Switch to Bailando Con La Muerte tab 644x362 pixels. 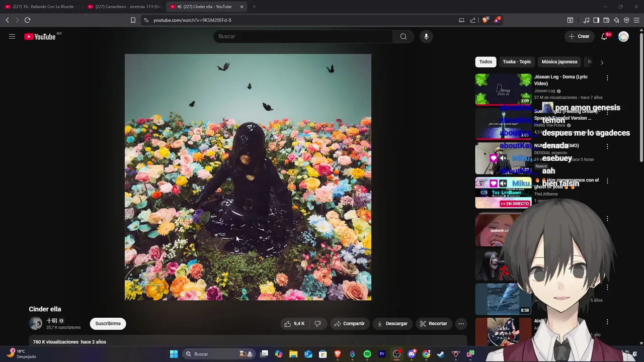pyautogui.click(x=41, y=7)
